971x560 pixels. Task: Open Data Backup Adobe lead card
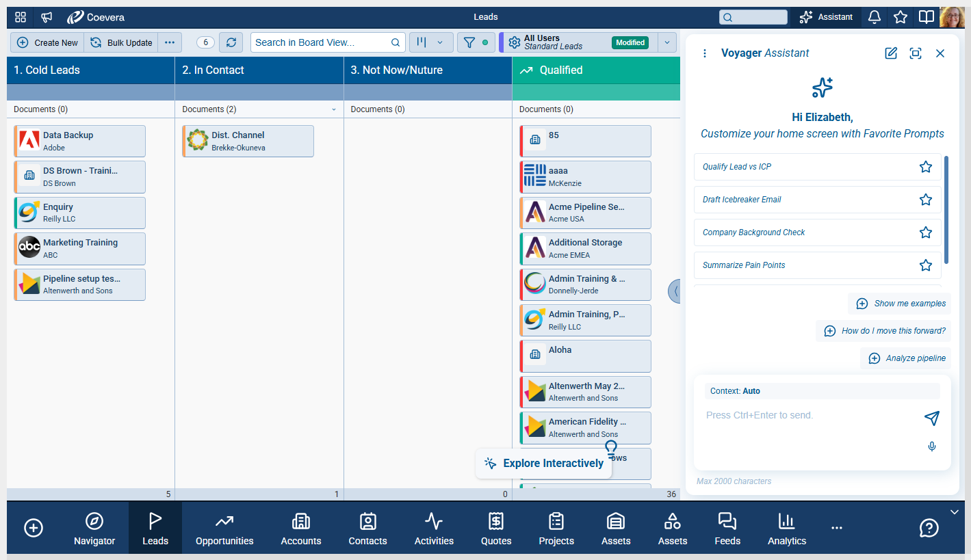[x=79, y=141]
